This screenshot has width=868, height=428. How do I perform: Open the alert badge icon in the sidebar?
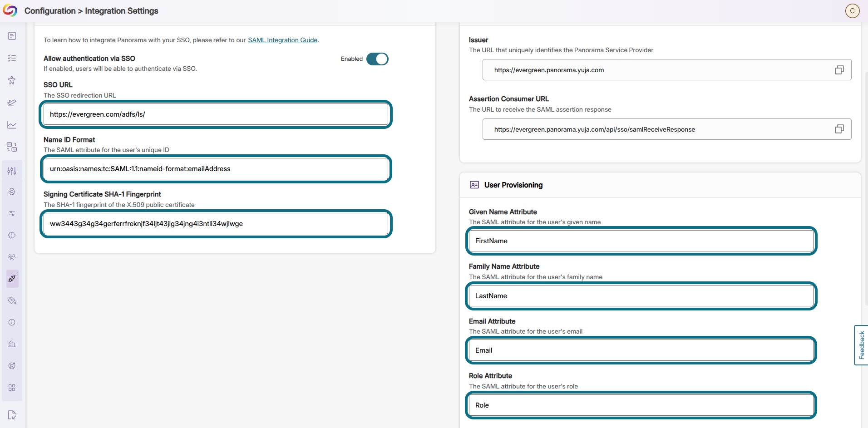pyautogui.click(x=12, y=235)
